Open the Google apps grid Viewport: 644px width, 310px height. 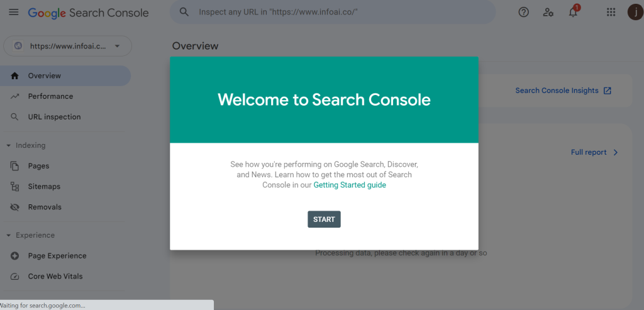611,13
